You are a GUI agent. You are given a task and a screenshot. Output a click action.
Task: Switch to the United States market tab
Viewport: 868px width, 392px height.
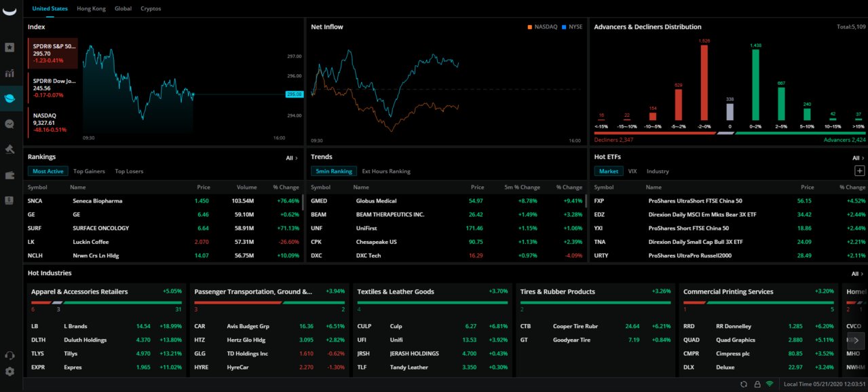[x=50, y=9]
